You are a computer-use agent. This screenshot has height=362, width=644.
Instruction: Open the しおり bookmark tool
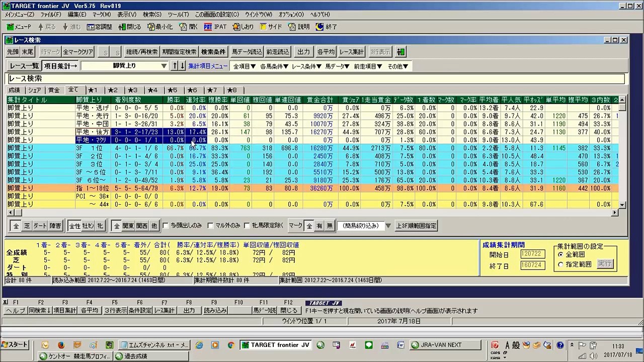tap(243, 27)
